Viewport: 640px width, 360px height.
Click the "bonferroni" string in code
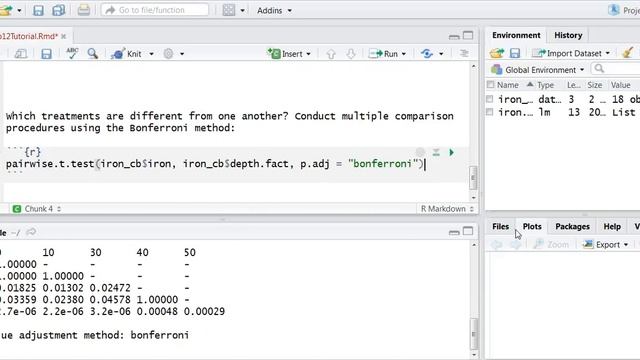click(x=384, y=164)
